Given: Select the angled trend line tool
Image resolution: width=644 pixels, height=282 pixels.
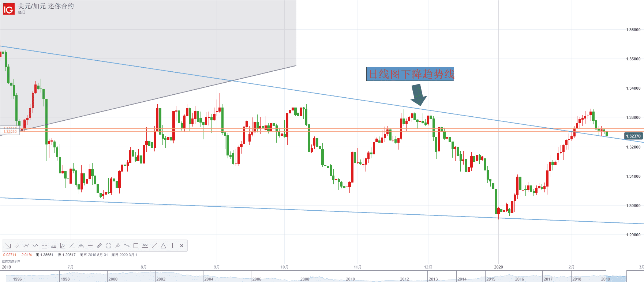Looking at the screenshot, I should coord(72,246).
